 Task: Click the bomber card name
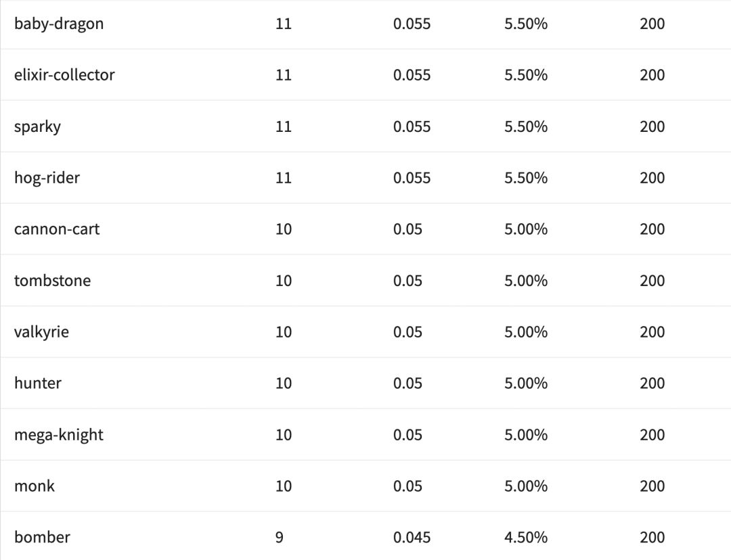(42, 538)
